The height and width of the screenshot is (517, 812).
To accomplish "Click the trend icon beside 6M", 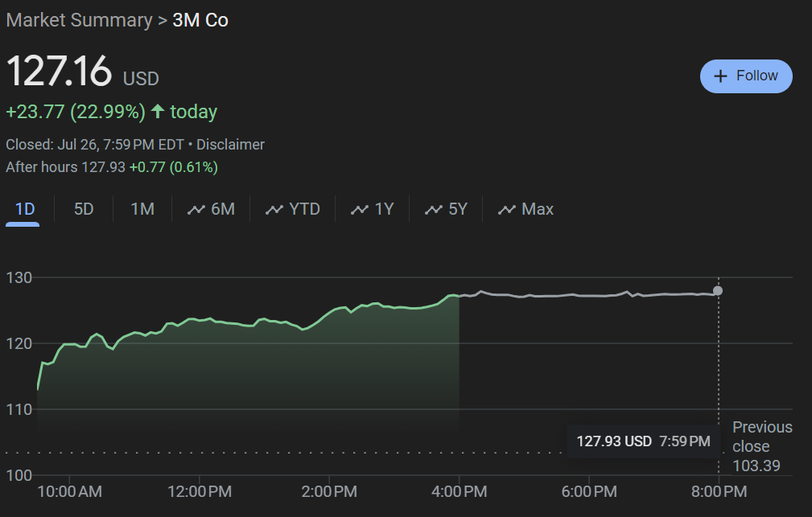I will coord(196,210).
